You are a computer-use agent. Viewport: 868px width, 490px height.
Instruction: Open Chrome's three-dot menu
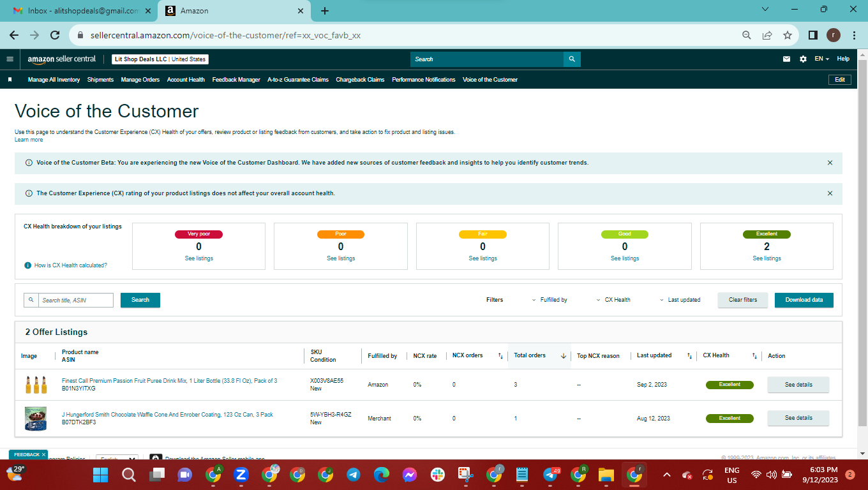pyautogui.click(x=854, y=35)
